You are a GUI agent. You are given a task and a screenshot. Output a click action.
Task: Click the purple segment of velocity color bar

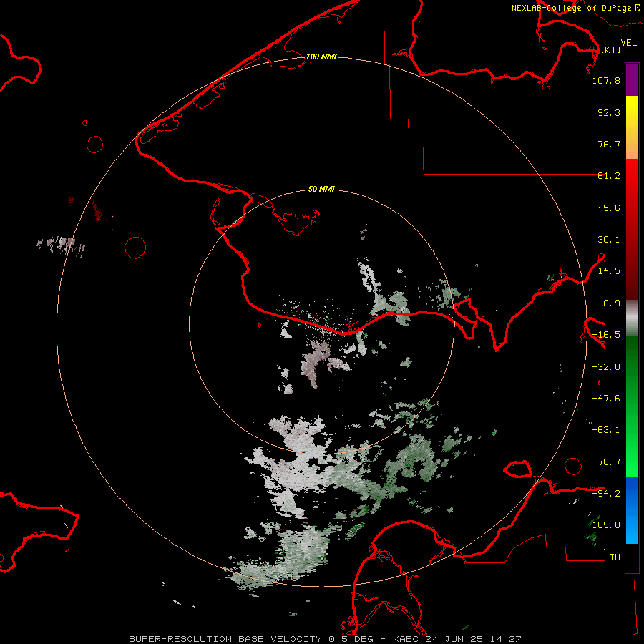click(632, 79)
